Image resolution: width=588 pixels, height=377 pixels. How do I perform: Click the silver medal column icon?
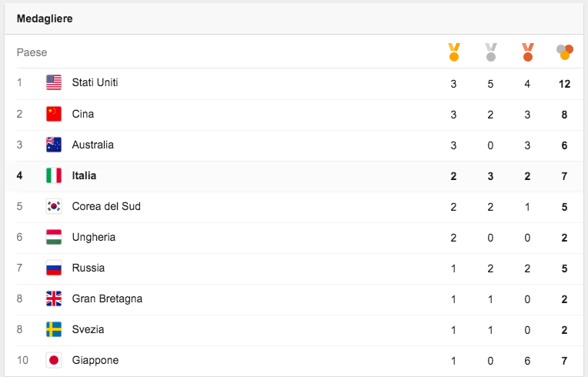(x=490, y=52)
